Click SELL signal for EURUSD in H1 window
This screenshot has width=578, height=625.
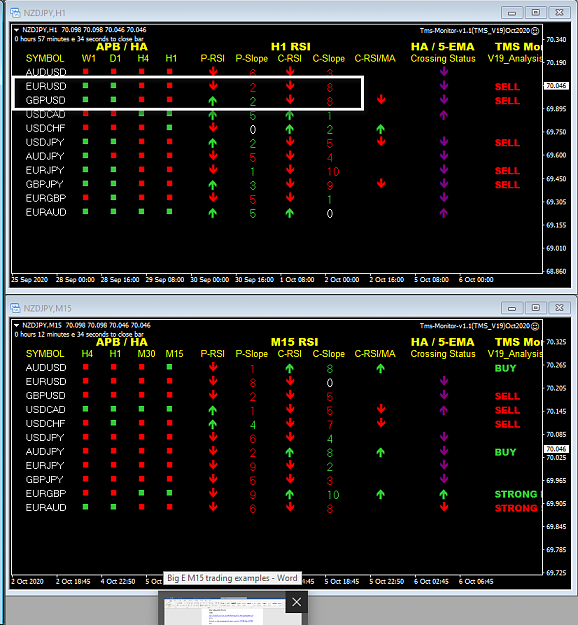[x=507, y=87]
